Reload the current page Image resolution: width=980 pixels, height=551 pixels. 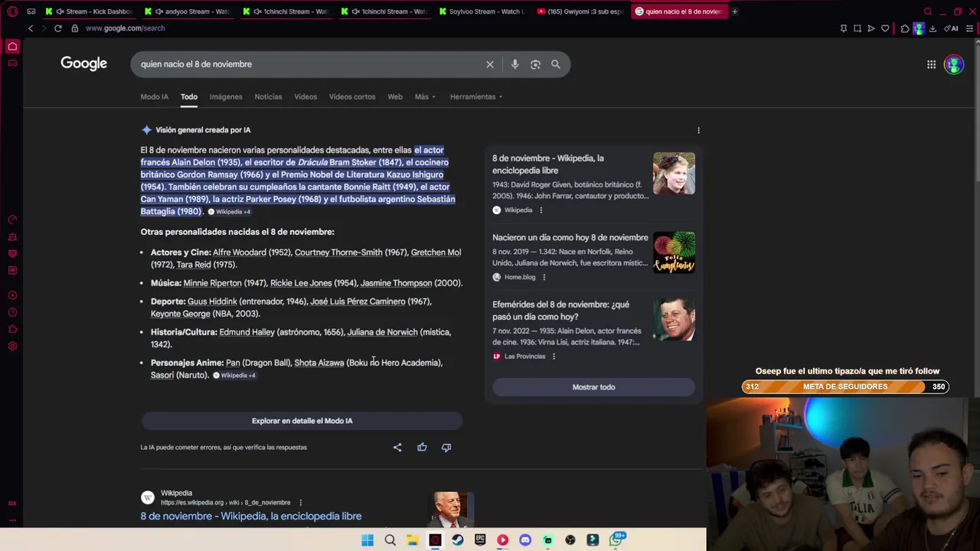coord(57,28)
